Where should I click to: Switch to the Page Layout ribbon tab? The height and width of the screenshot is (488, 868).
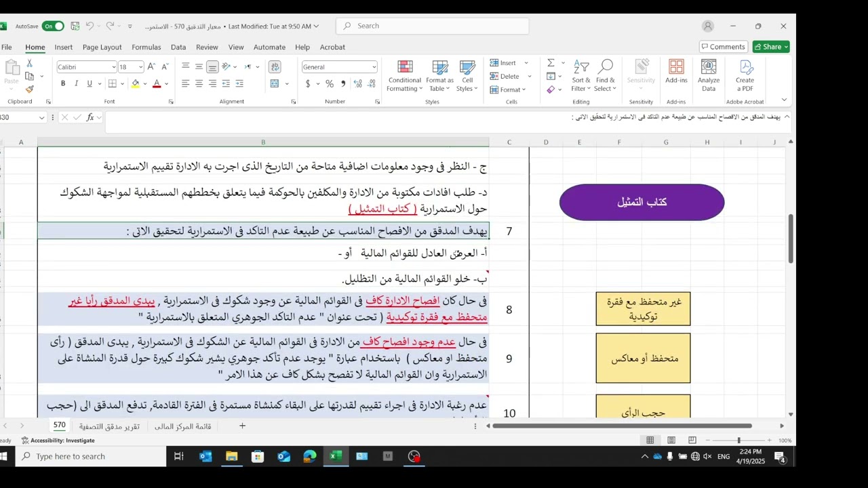(102, 47)
